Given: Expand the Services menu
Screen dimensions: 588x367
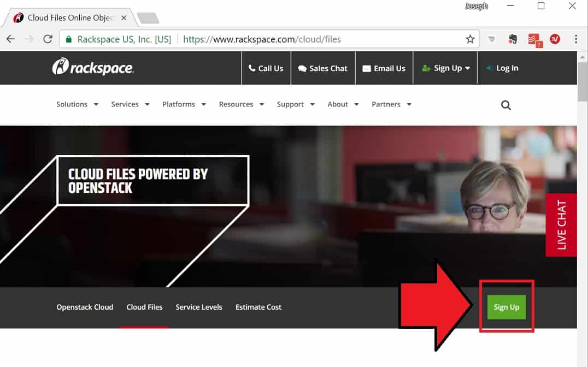Looking at the screenshot, I should coord(130,104).
